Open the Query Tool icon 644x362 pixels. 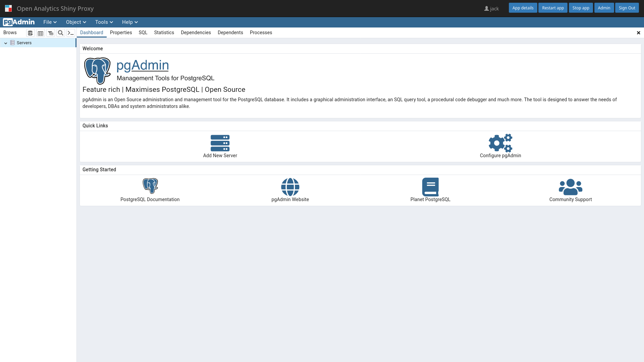pyautogui.click(x=31, y=33)
